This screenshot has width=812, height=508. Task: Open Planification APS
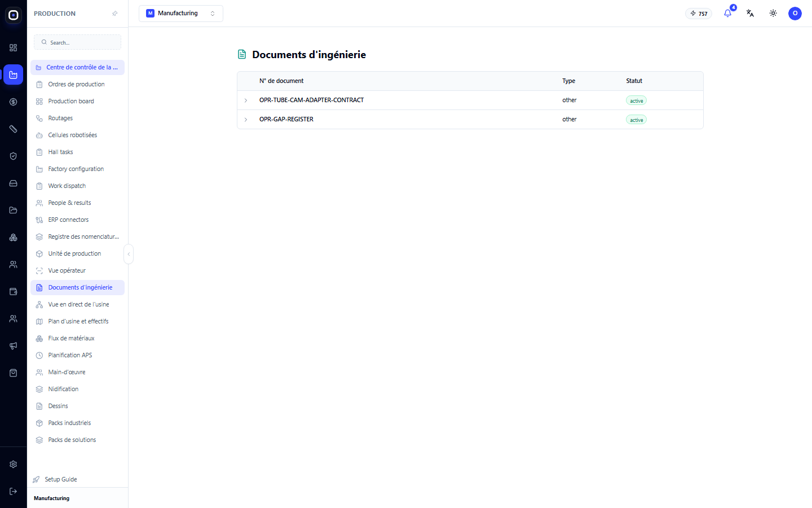click(77, 355)
